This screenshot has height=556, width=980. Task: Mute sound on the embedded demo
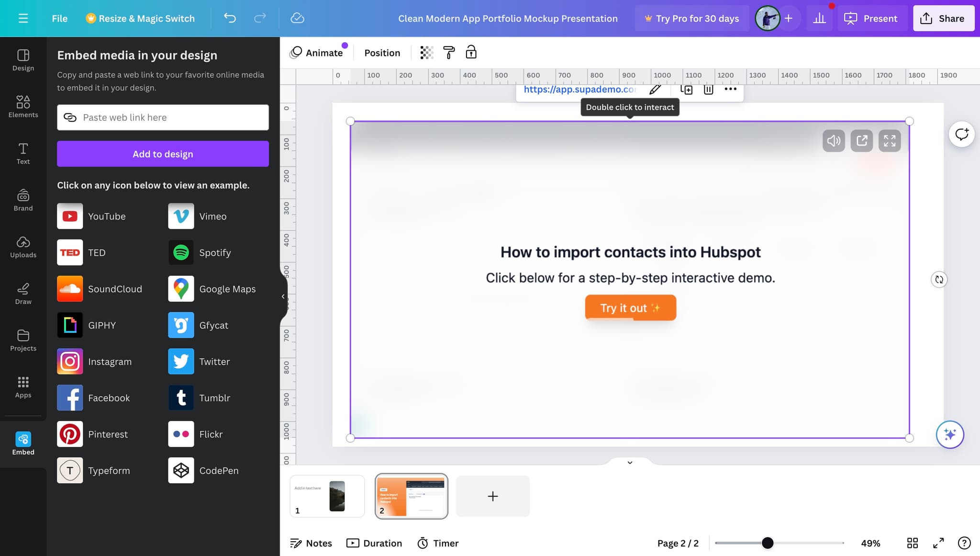pyautogui.click(x=834, y=141)
